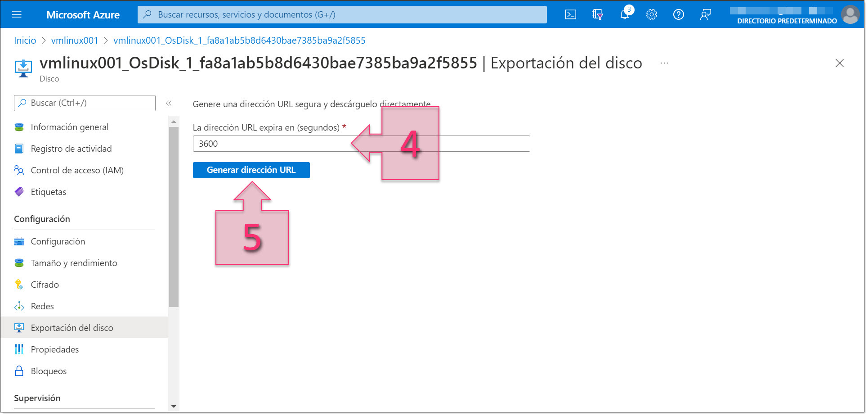Click the user avatar in the corner
This screenshot has width=868, height=416.
[850, 14]
